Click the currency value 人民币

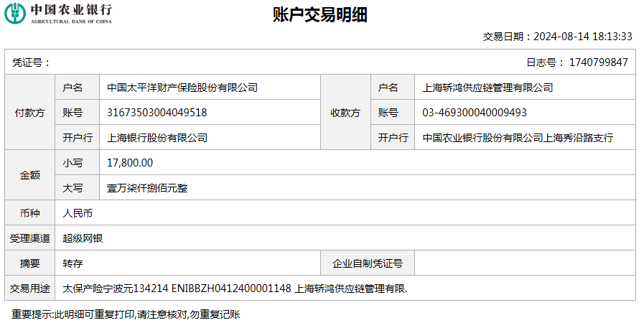click(x=78, y=213)
